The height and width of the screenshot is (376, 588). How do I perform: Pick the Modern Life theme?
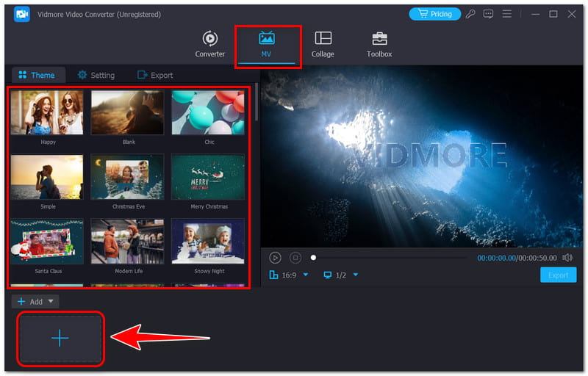pyautogui.click(x=127, y=242)
